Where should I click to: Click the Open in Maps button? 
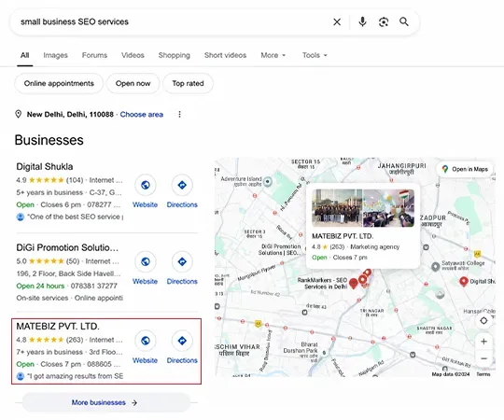[465, 169]
